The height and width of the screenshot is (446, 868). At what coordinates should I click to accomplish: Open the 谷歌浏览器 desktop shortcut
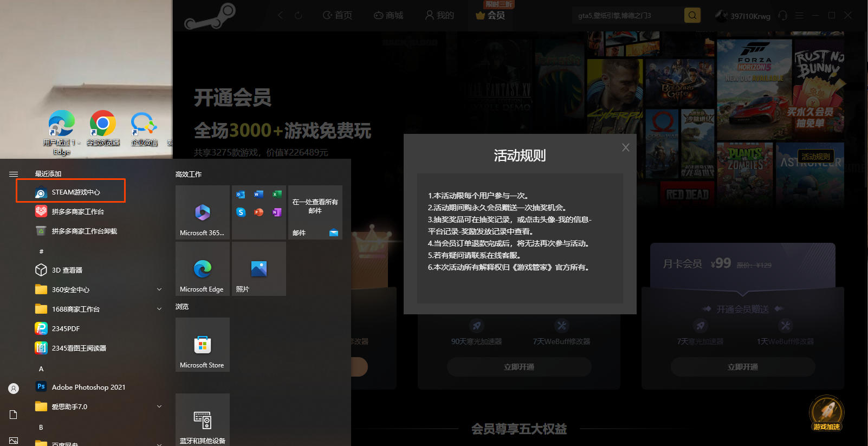pos(103,128)
